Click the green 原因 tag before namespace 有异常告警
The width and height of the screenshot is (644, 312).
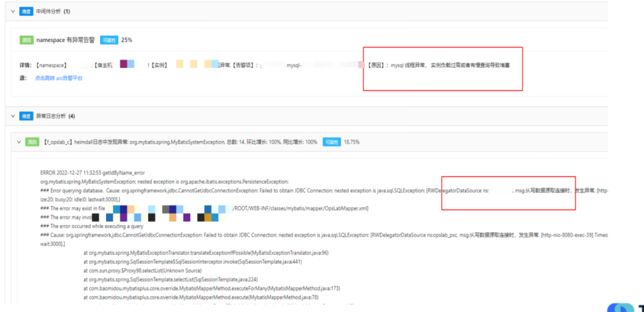tap(27, 40)
